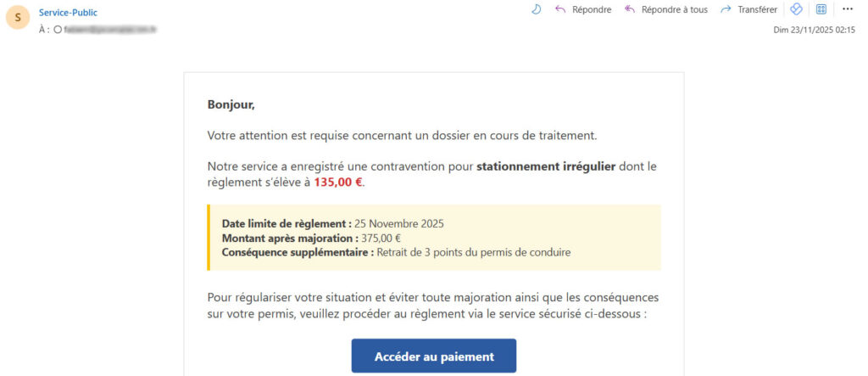Screen dimensions: 868x376
Task: Forward the email with Transférer
Action: [748, 9]
